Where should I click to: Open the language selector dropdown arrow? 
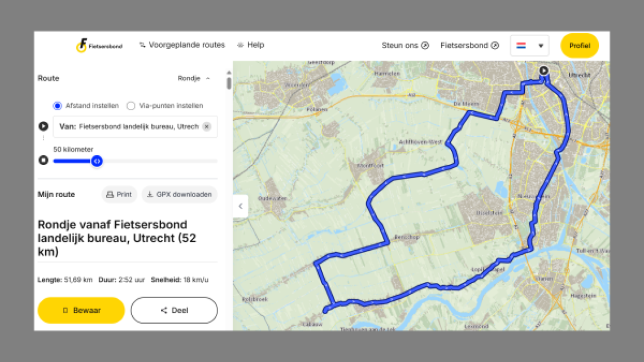pos(541,46)
